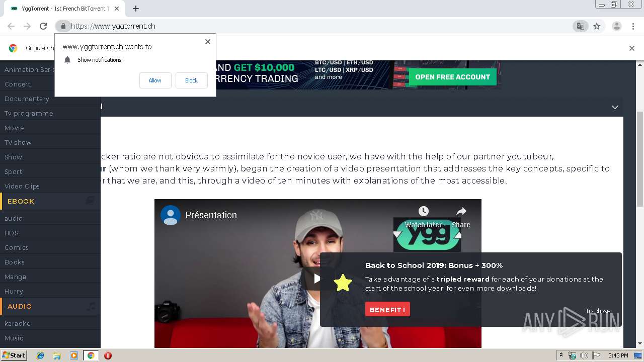Image resolution: width=644 pixels, height=362 pixels.
Task: Expand the dark header bar chevron
Action: click(615, 107)
